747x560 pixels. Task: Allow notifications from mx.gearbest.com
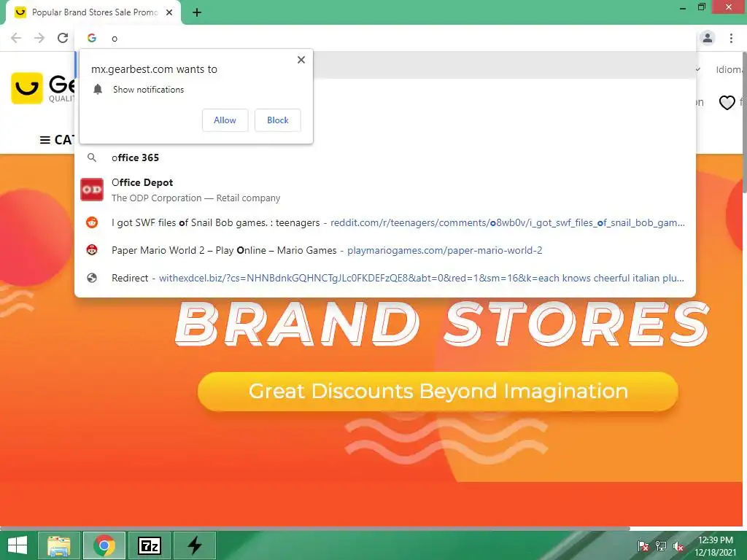(225, 120)
